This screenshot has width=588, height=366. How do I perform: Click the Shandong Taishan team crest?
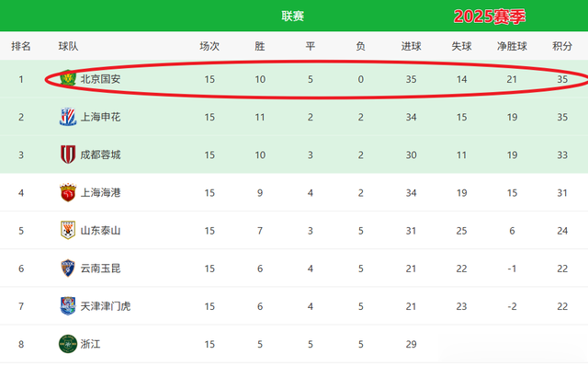click(x=68, y=230)
